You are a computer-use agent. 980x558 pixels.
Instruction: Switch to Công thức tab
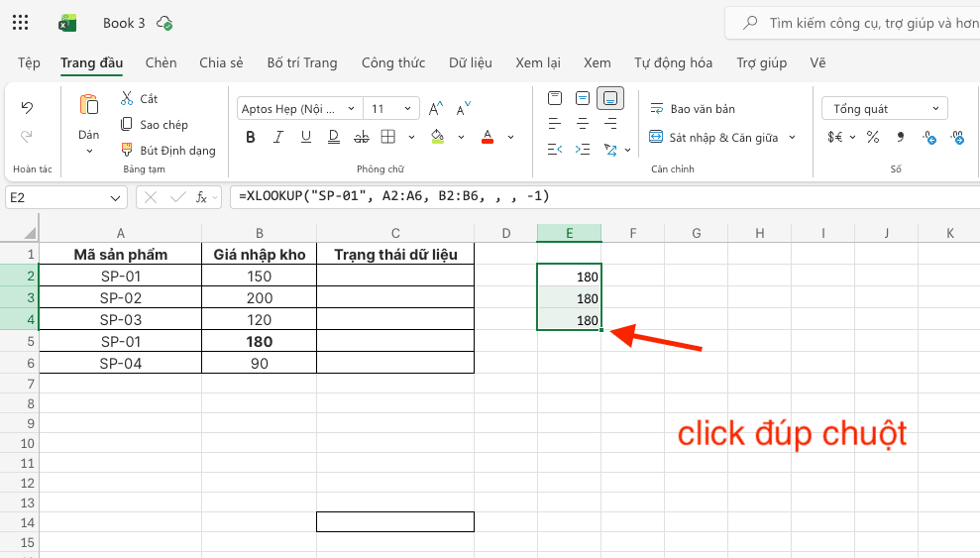tap(393, 62)
